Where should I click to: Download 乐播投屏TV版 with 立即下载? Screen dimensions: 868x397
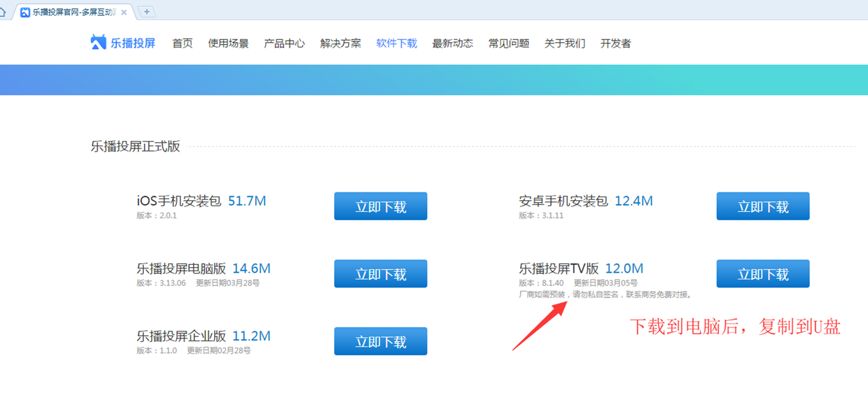(763, 274)
